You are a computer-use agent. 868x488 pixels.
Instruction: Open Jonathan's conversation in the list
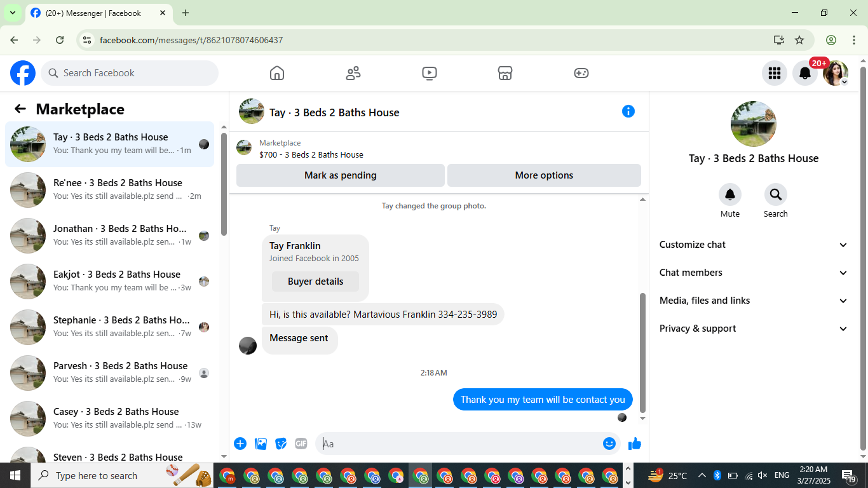110,236
